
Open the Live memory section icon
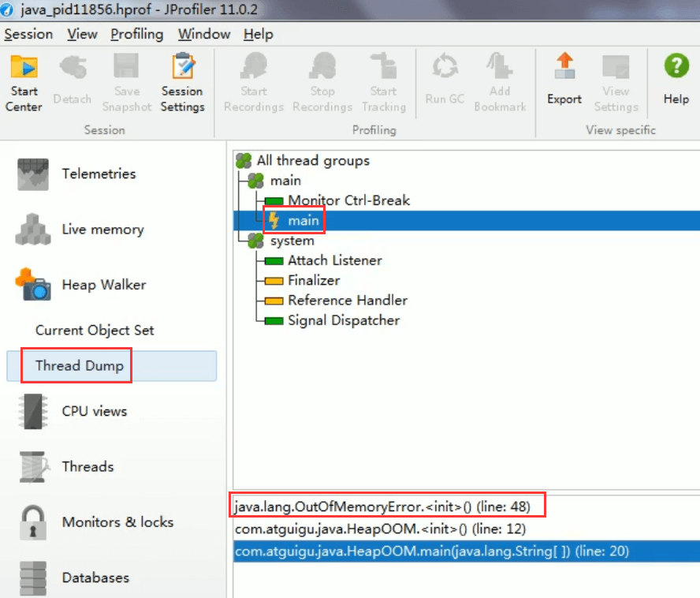(x=32, y=230)
